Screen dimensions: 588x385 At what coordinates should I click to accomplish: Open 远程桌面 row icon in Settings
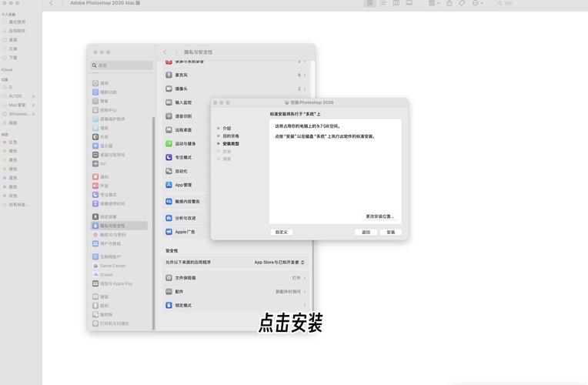tap(169, 130)
